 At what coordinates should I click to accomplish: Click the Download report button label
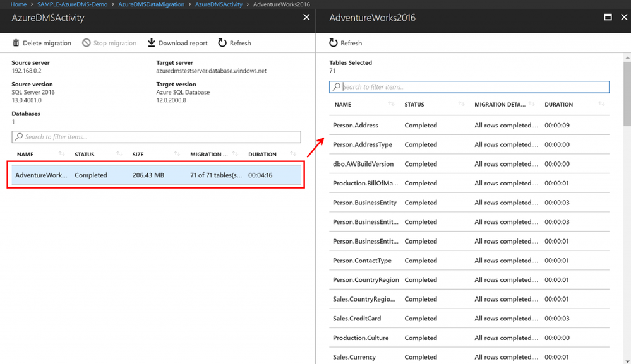[183, 43]
